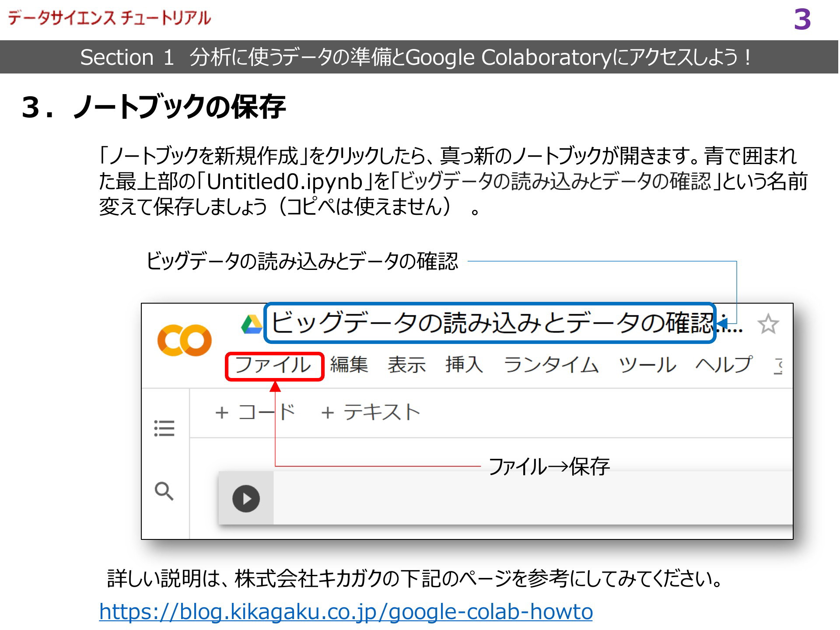Image resolution: width=840 pixels, height=630 pixels.
Task: Click the Colab CO logo
Action: (x=184, y=340)
